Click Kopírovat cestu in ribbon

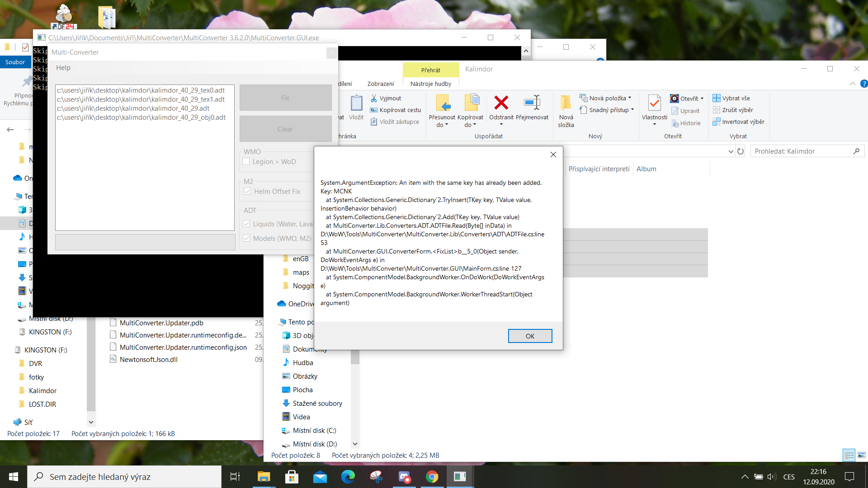(x=400, y=110)
